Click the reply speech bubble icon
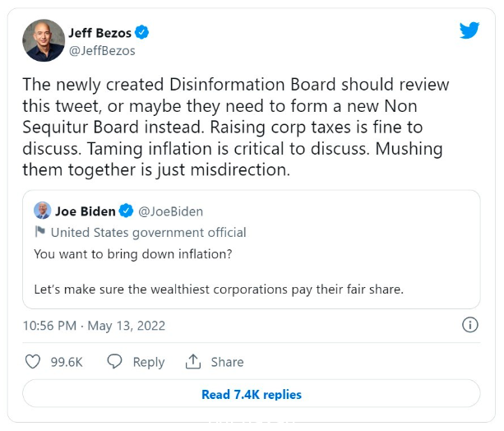Screen dimensions: 504x431 (114, 362)
